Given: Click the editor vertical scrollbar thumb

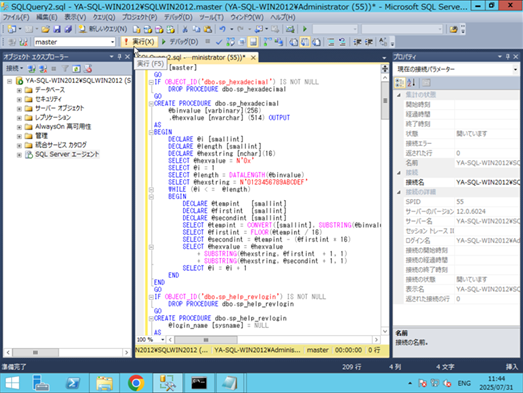Looking at the screenshot, I should (x=385, y=100).
